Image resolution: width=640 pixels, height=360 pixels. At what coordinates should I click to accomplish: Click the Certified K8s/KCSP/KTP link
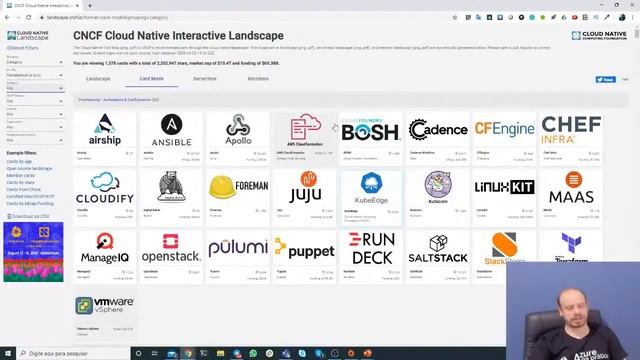pos(31,196)
